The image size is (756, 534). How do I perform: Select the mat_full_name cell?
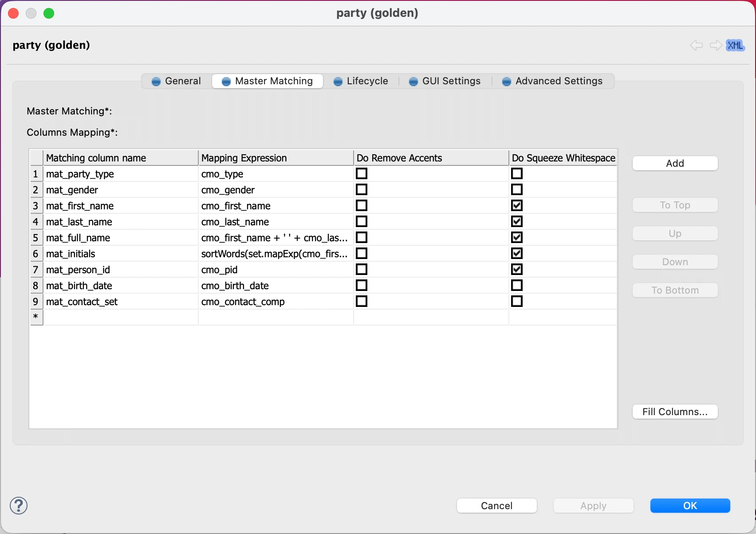(121, 238)
